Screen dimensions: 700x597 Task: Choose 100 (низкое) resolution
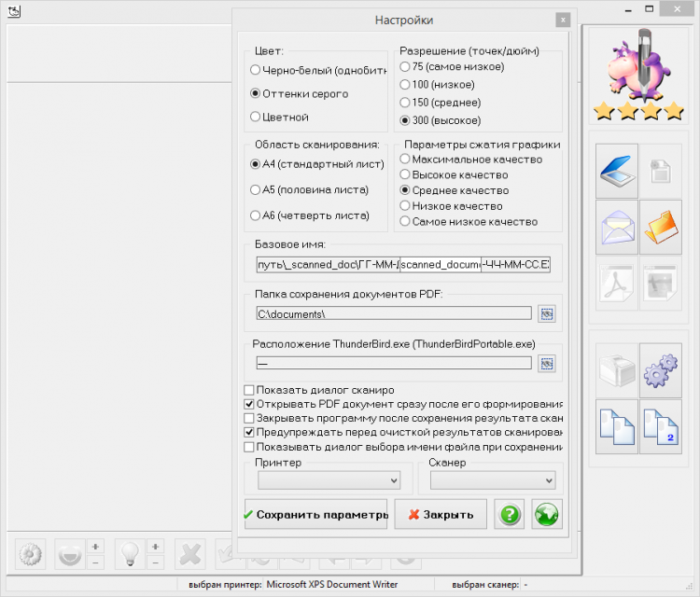[437, 84]
